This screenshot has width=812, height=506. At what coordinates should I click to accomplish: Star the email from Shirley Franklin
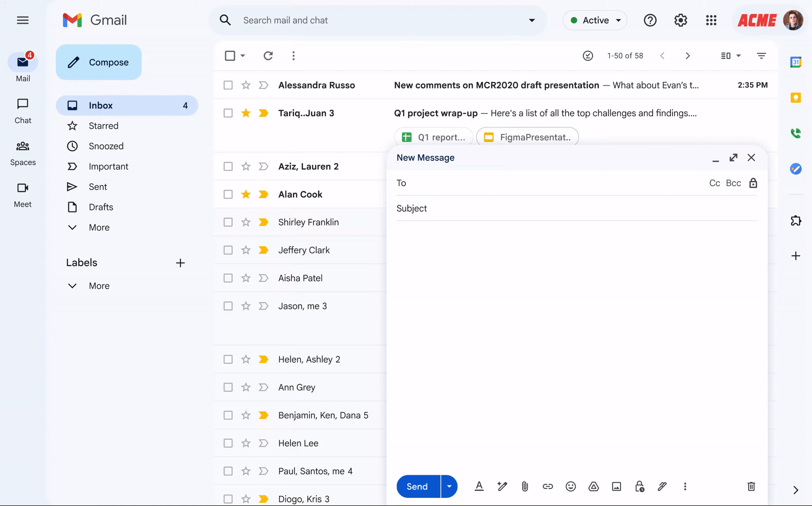tap(245, 222)
